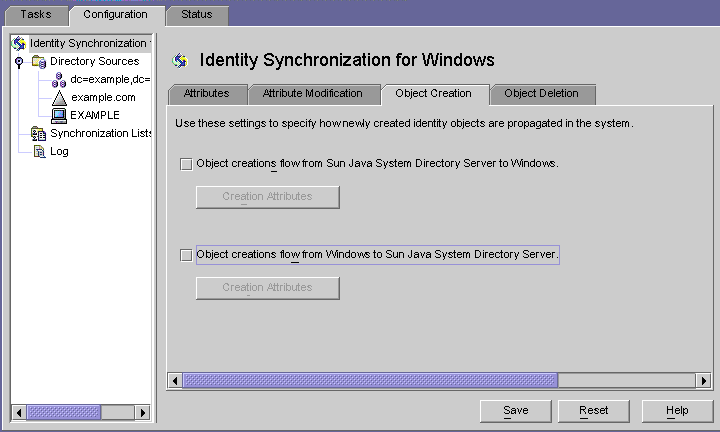The height and width of the screenshot is (432, 720).
Task: Click the Synchronization Lists icon
Action: pyautogui.click(x=39, y=134)
